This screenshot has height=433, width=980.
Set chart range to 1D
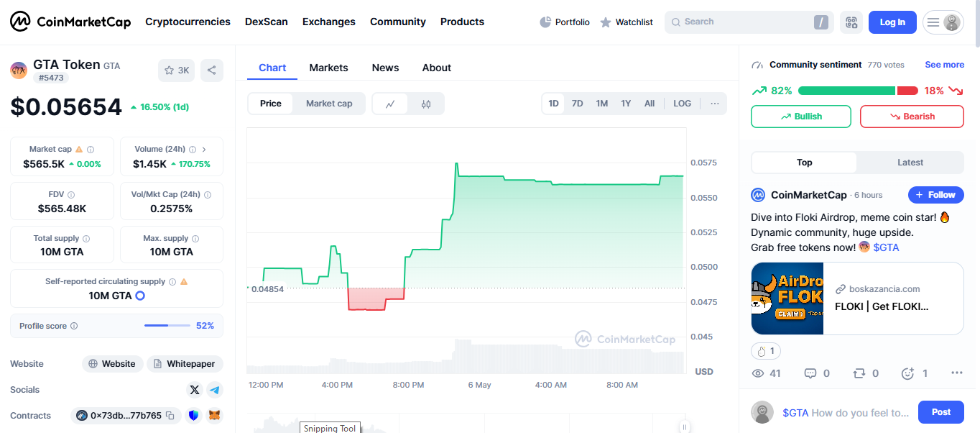click(554, 104)
